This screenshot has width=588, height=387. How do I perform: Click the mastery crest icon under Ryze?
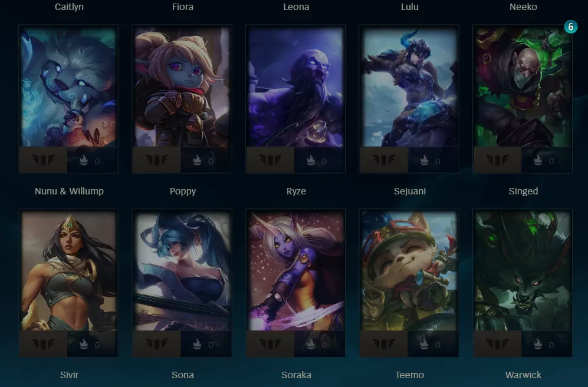pyautogui.click(x=270, y=160)
